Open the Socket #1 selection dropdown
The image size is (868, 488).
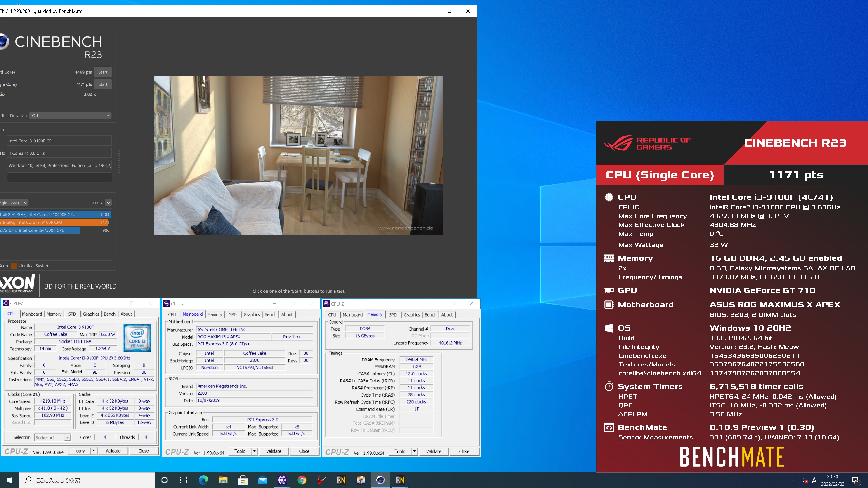coord(53,437)
